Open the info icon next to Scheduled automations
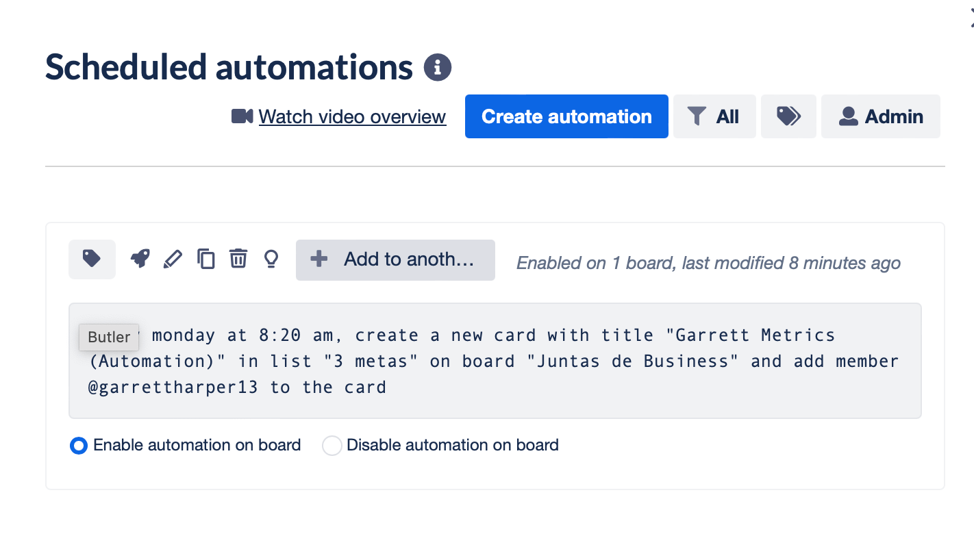 point(438,66)
